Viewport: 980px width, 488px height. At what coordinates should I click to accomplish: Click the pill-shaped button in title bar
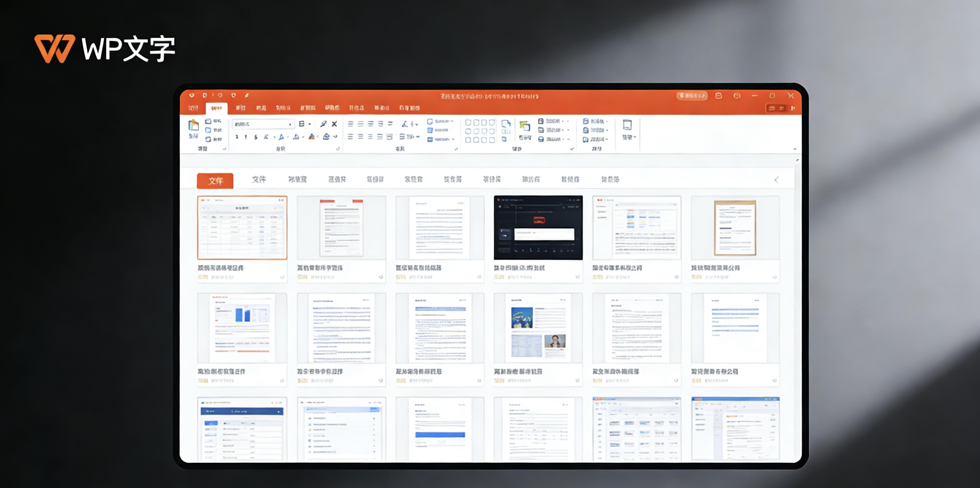pos(692,96)
